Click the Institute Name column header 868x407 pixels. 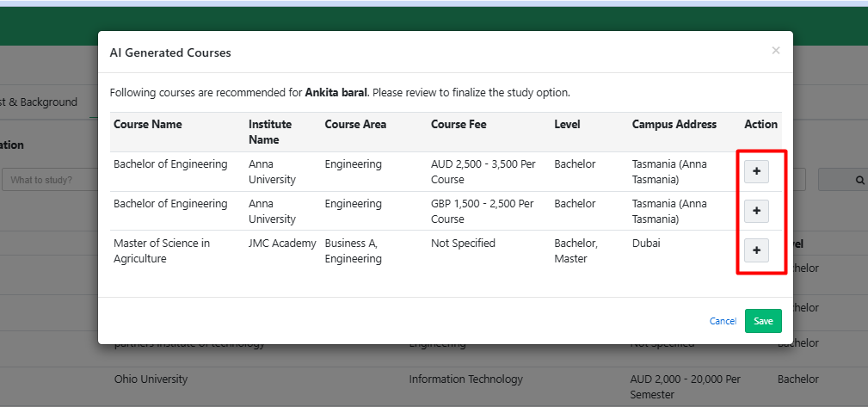(x=270, y=132)
